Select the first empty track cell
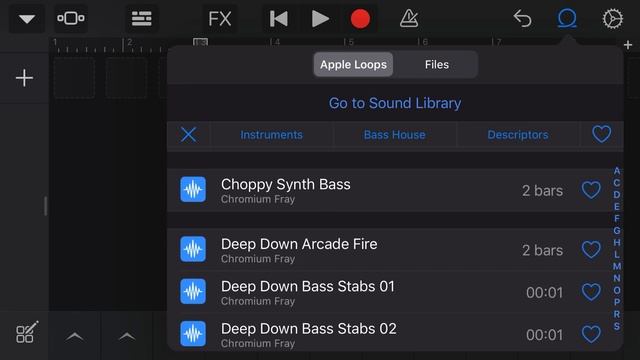The height and width of the screenshot is (360, 640). (x=74, y=78)
